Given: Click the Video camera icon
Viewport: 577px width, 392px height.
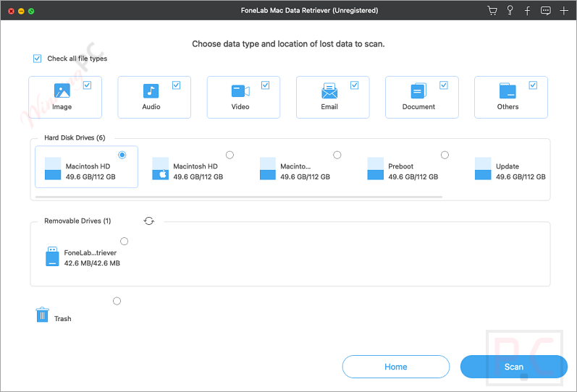Looking at the screenshot, I should coord(240,91).
